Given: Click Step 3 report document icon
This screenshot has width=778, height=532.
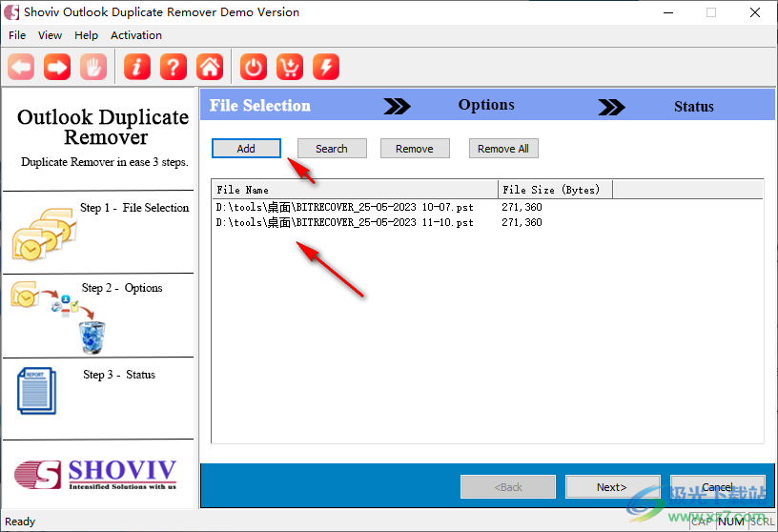Looking at the screenshot, I should pyautogui.click(x=37, y=391).
